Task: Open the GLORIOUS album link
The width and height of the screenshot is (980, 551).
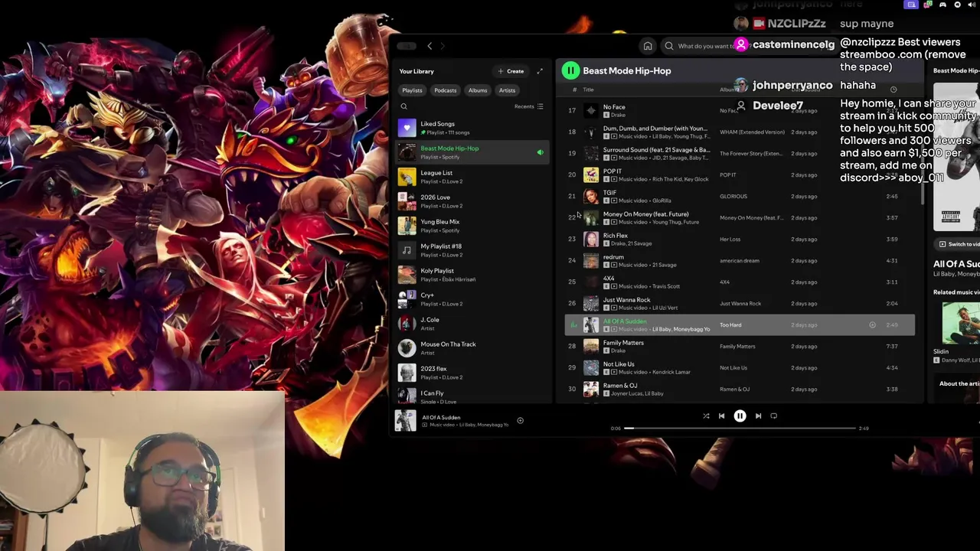Action: [733, 197]
